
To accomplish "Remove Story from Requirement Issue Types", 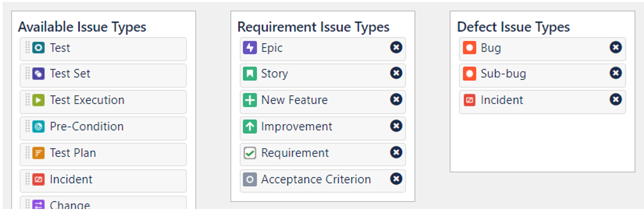I will coord(396,74).
